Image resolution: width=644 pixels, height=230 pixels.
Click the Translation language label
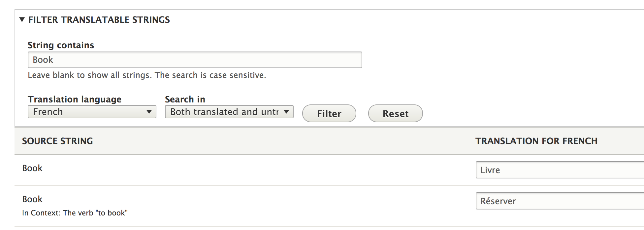(x=75, y=99)
